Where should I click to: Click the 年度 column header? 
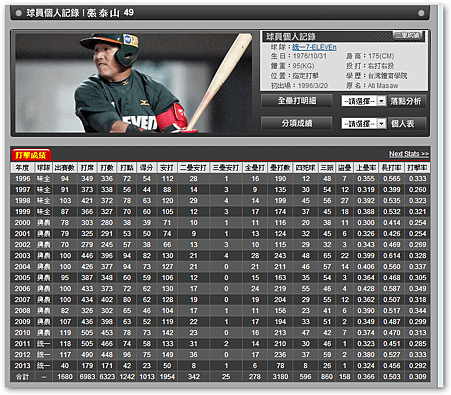click(22, 168)
